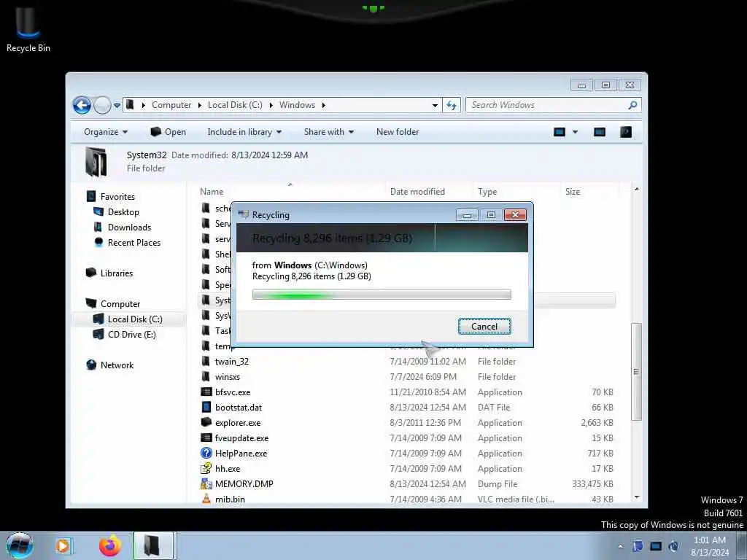Screen dimensions: 747x560
Task: Click the taskbar clock showing 1:01 AM
Action: [710, 545]
